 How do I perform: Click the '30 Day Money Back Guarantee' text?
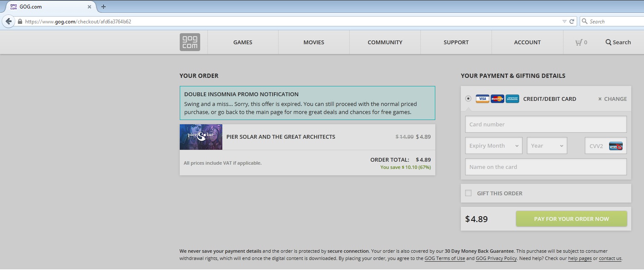(480, 251)
